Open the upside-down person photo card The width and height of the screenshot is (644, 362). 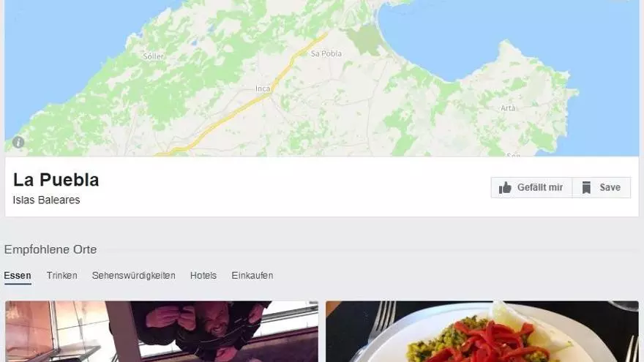tap(162, 331)
